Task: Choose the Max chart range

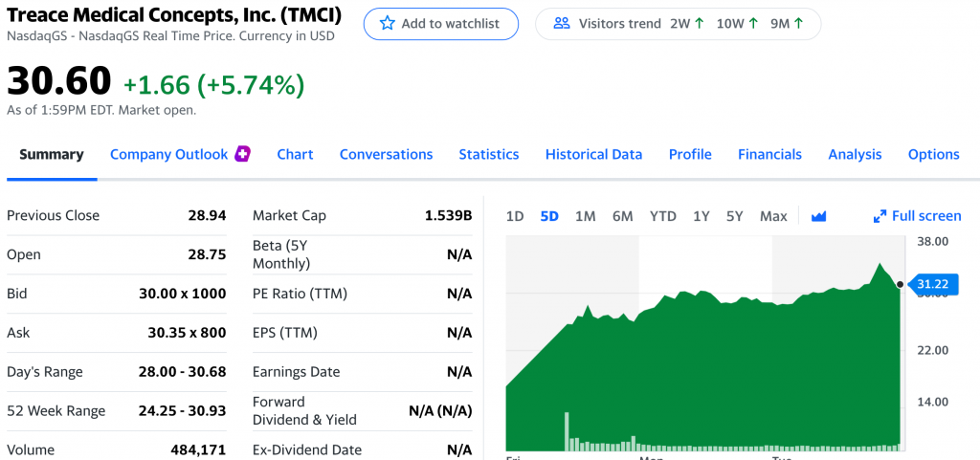Action: tap(773, 216)
